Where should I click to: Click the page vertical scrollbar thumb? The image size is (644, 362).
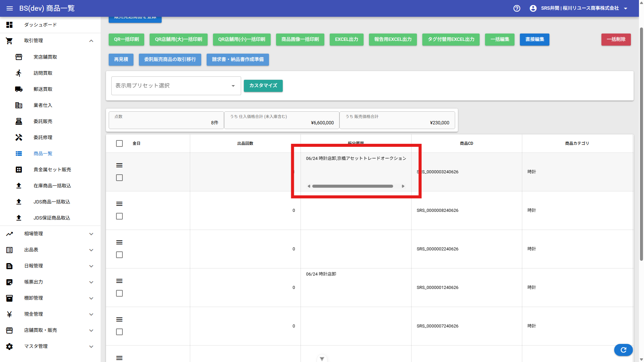[641, 144]
